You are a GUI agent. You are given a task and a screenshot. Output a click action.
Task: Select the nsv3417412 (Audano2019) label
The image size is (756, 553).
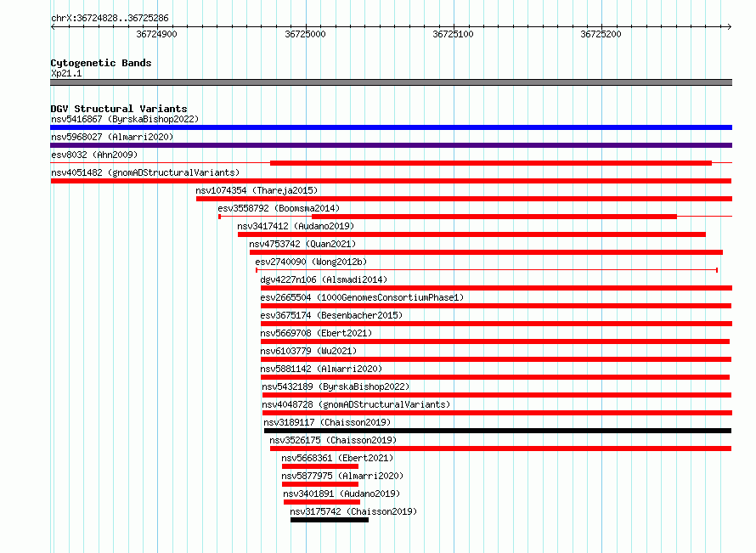coord(296,226)
